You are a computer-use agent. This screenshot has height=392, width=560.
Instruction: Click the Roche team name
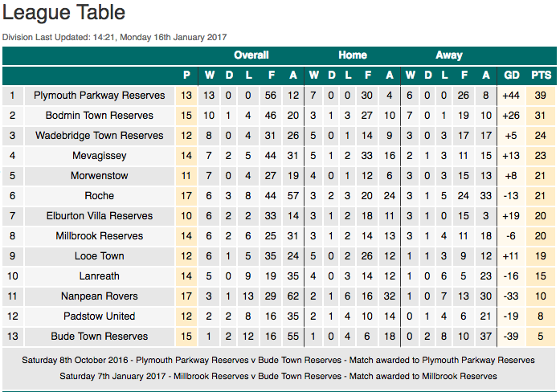tap(100, 196)
